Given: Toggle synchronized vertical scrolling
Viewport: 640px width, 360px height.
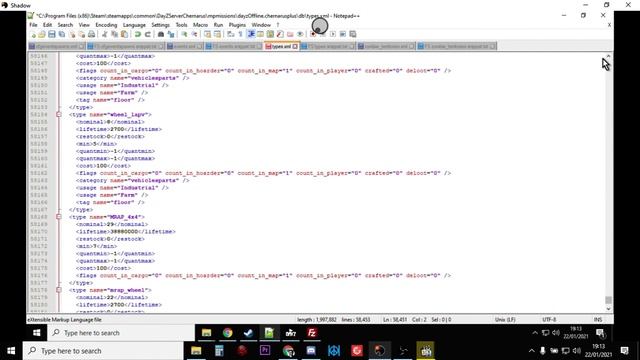Looking at the screenshot, I should pyautogui.click(x=207, y=34).
